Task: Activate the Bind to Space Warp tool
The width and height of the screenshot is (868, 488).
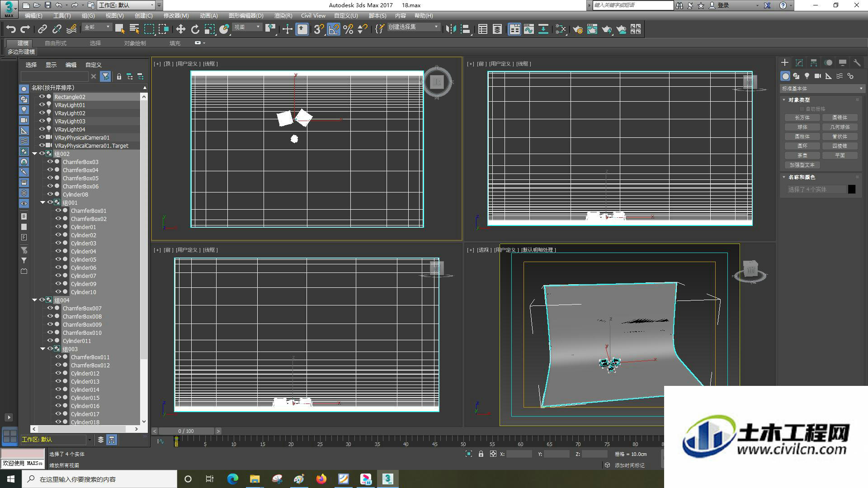Action: pos(71,29)
